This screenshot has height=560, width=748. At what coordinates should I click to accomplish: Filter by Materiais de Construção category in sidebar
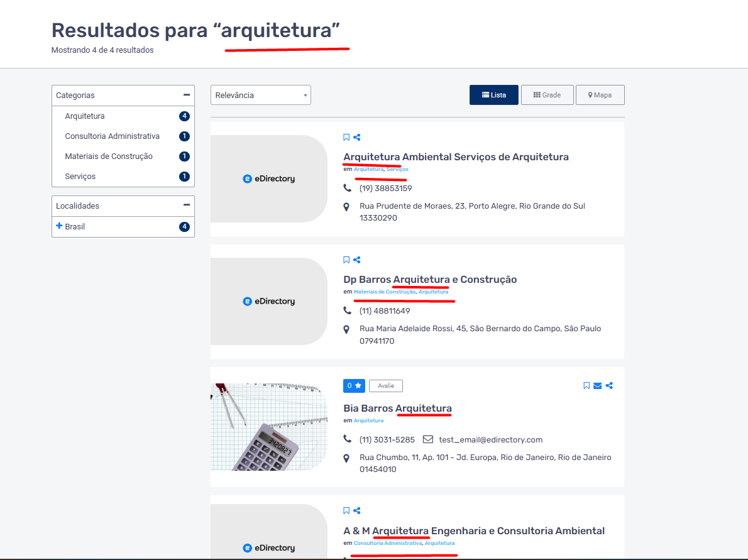(109, 156)
